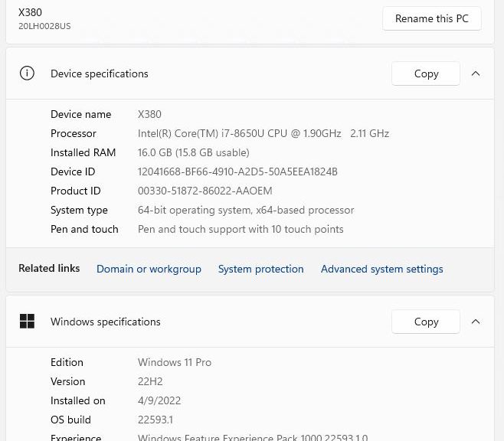Click the Device specifications heading
The width and height of the screenshot is (504, 441).
[100, 73]
